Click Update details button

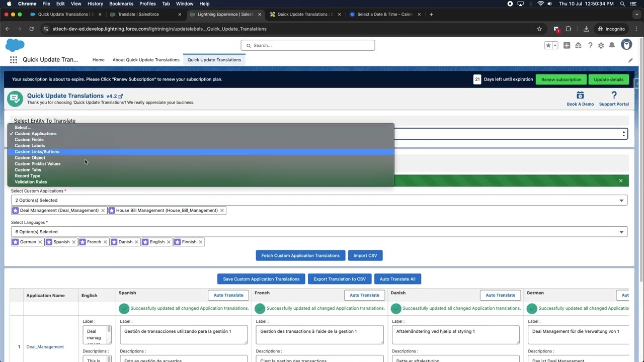(609, 79)
